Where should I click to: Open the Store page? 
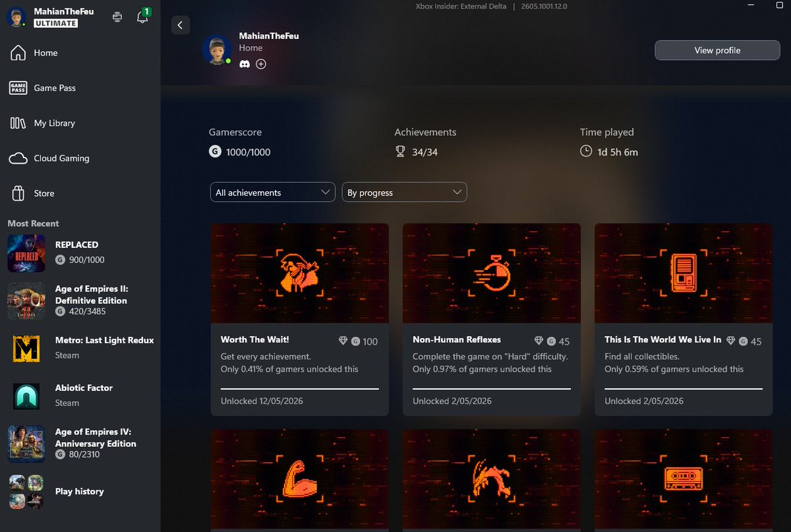tap(80, 193)
